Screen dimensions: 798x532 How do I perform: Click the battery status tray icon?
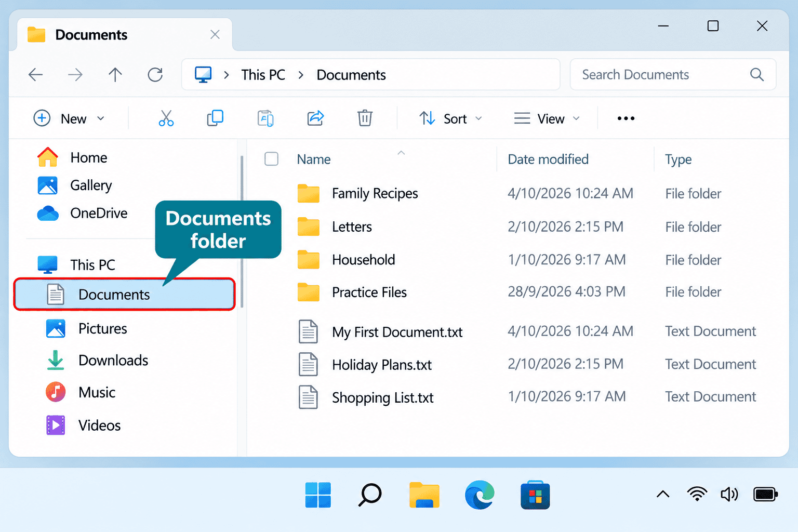[765, 494]
